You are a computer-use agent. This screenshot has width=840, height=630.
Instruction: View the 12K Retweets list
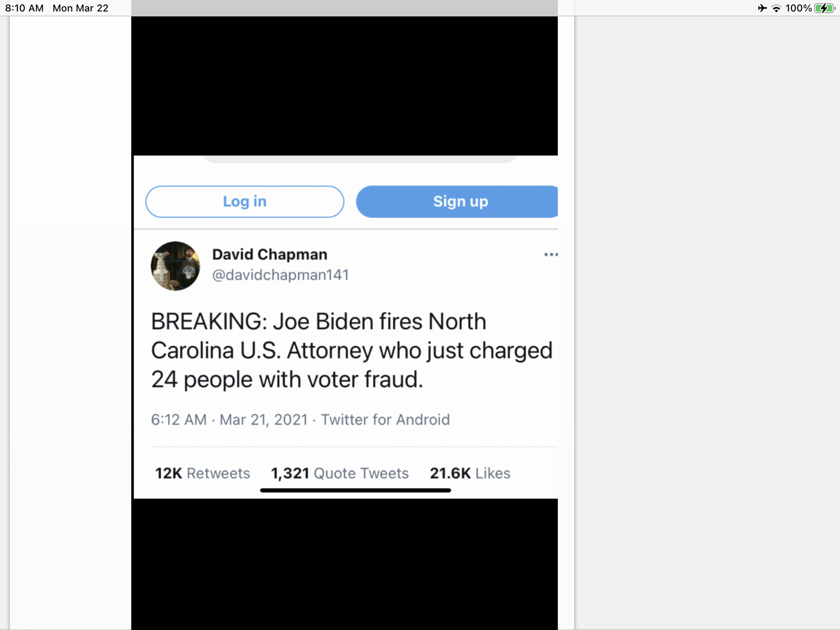(203, 473)
